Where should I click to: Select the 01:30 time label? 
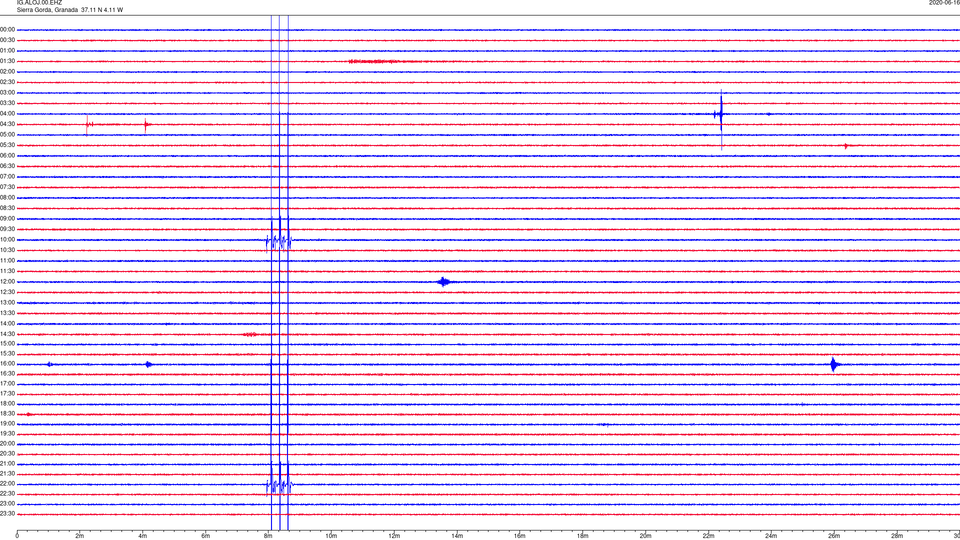coord(8,61)
